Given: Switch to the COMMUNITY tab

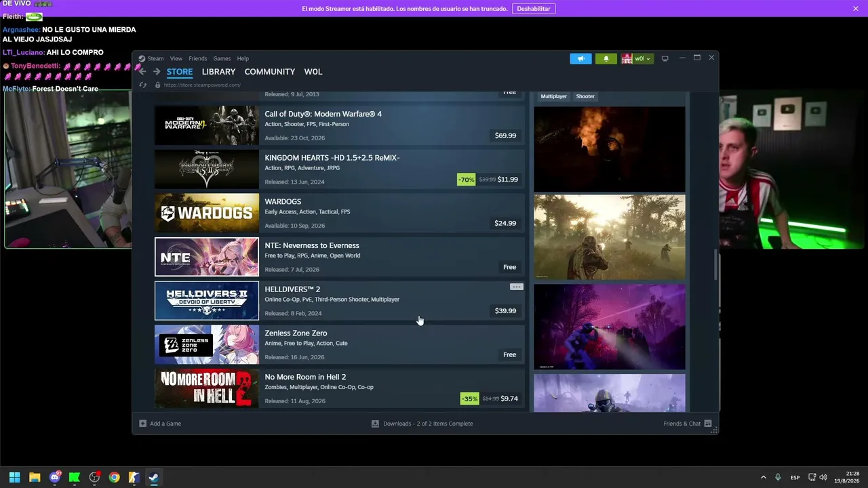Looking at the screenshot, I should (270, 72).
